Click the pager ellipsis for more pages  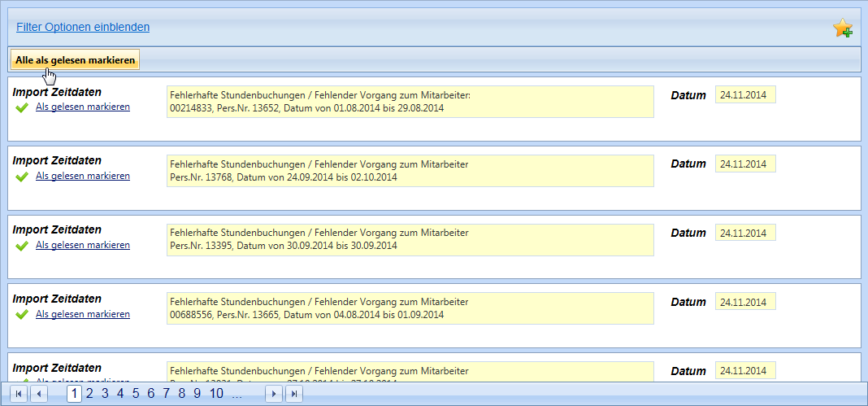(237, 394)
